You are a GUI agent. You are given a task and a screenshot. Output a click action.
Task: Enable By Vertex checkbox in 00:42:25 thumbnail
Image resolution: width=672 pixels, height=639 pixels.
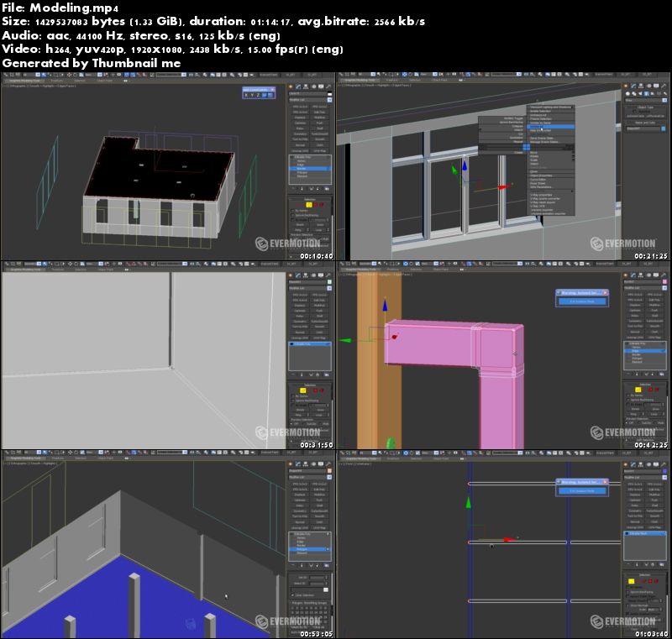point(627,395)
